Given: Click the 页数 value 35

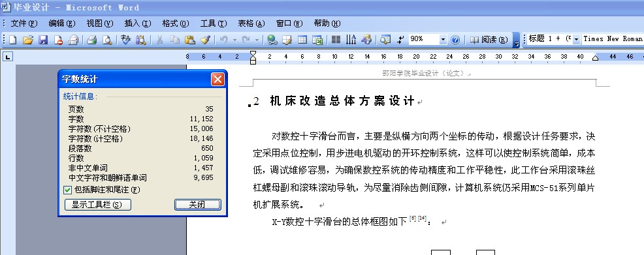Looking at the screenshot, I should (x=209, y=109).
